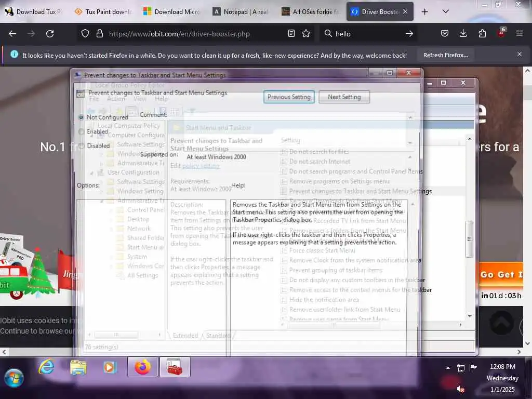Click the muted volume speaker tray icon
This screenshot has width=532, height=399.
point(460,389)
